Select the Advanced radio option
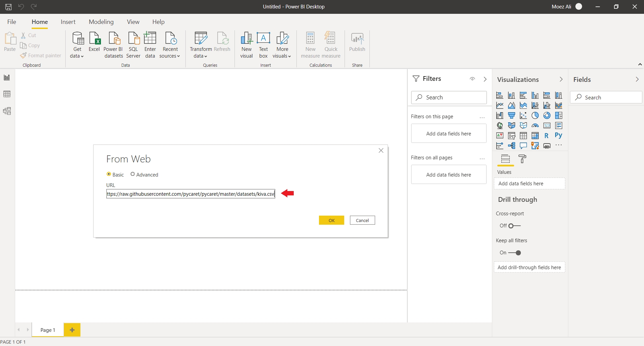Viewport: 644px width, 346px height. (133, 174)
